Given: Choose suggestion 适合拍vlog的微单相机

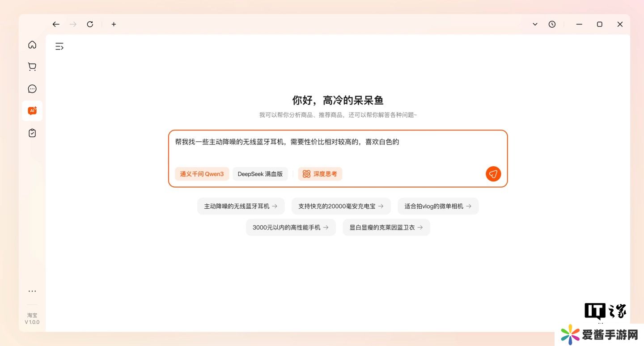Looking at the screenshot, I should [438, 206].
